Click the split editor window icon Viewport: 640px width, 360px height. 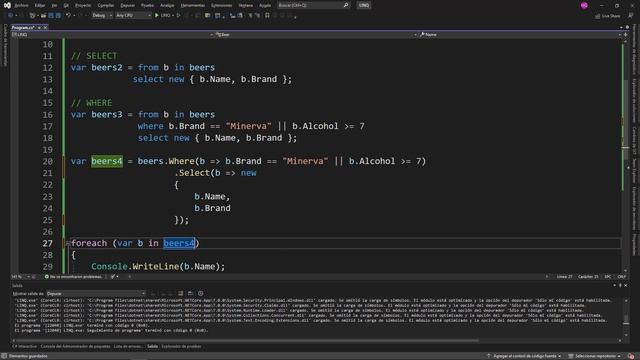point(625,35)
